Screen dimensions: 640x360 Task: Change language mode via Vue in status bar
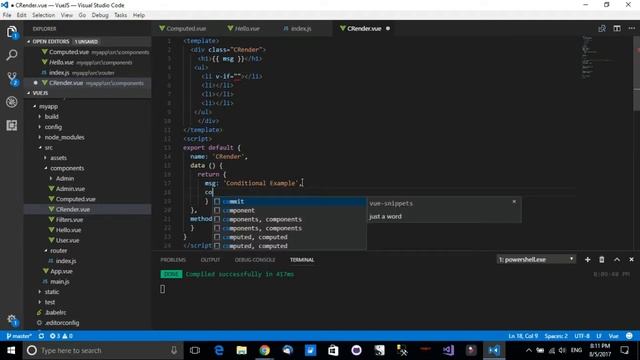pyautogui.click(x=613, y=336)
